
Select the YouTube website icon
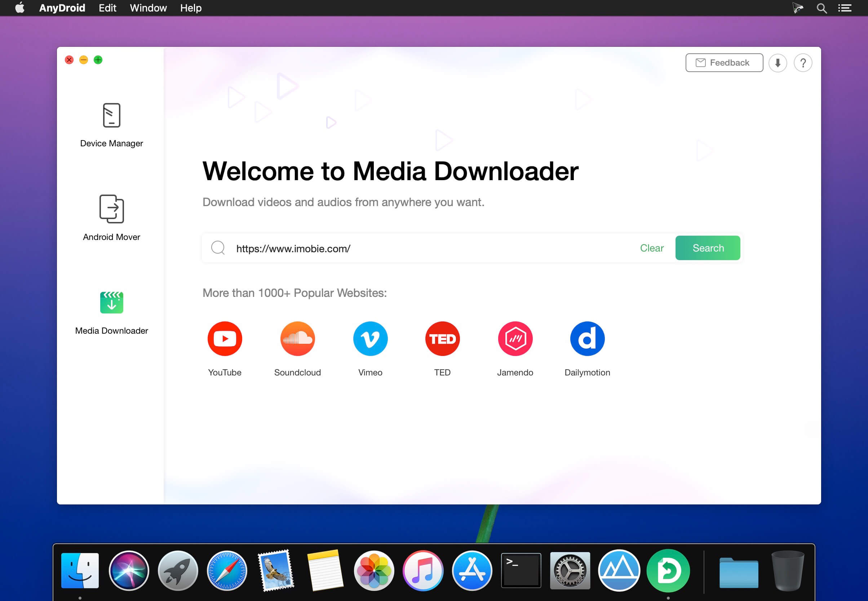click(x=225, y=338)
